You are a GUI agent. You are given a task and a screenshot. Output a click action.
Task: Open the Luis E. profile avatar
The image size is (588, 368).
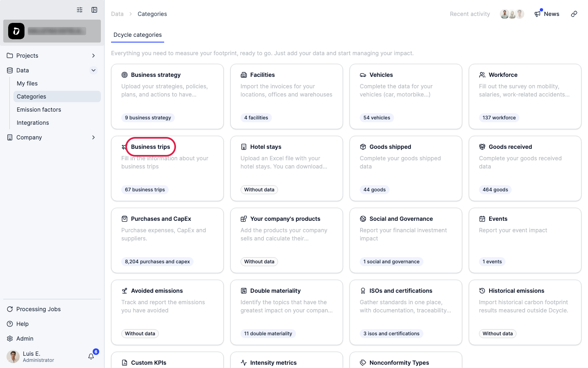tap(13, 357)
